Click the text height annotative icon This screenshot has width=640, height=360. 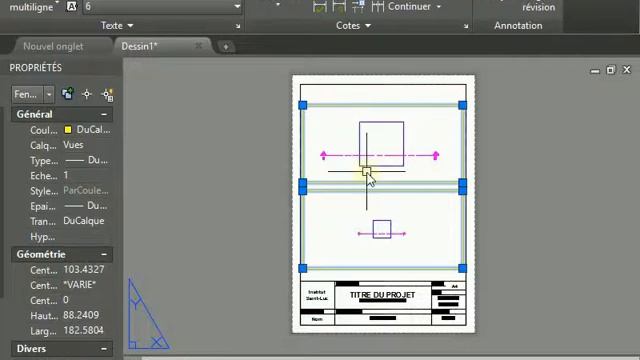pyautogui.click(x=71, y=7)
